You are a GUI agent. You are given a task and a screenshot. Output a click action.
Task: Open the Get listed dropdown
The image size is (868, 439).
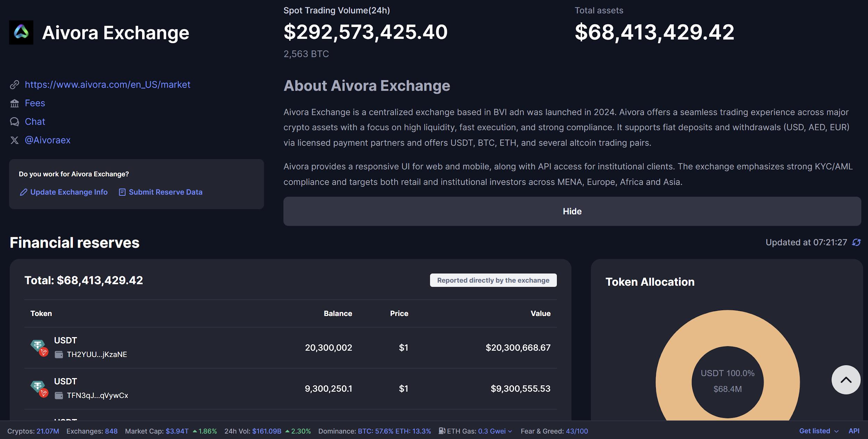point(819,431)
